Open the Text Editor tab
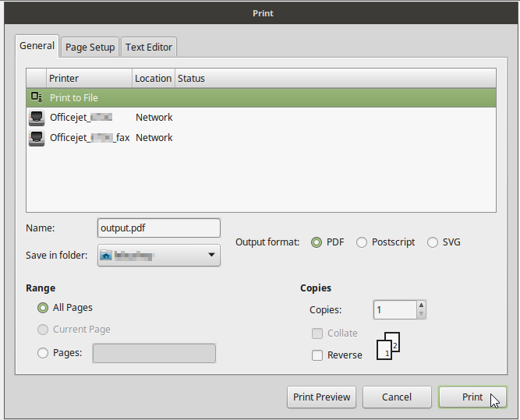The image size is (520, 420). pos(150,47)
